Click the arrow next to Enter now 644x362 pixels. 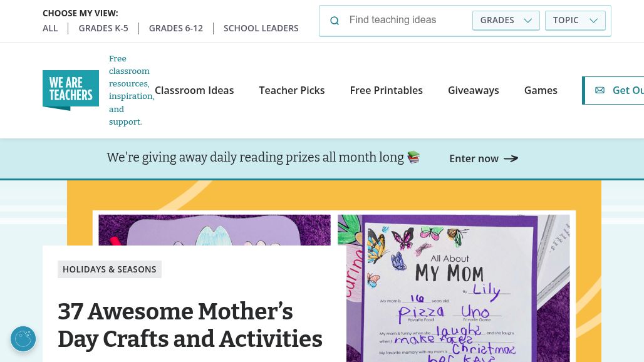[x=511, y=158]
